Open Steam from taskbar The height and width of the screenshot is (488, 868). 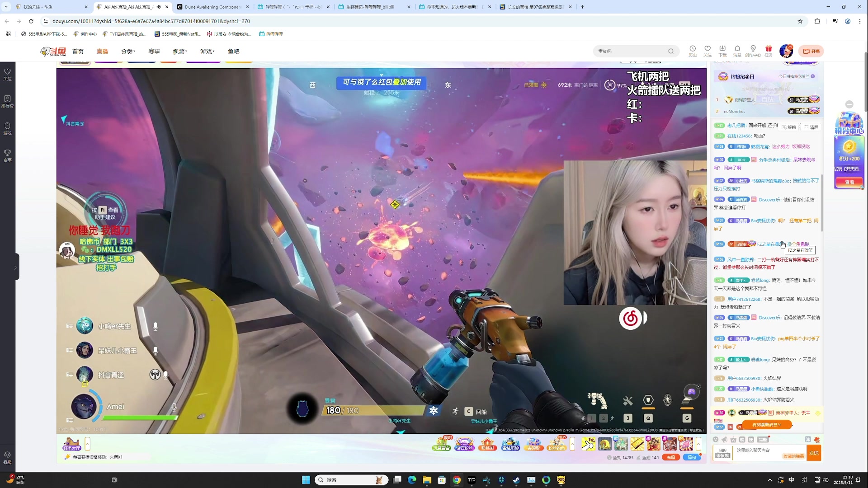pyautogui.click(x=516, y=480)
